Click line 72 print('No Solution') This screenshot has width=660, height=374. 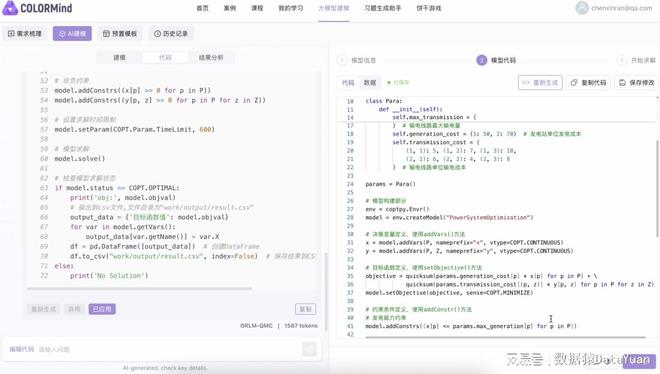pos(109,276)
